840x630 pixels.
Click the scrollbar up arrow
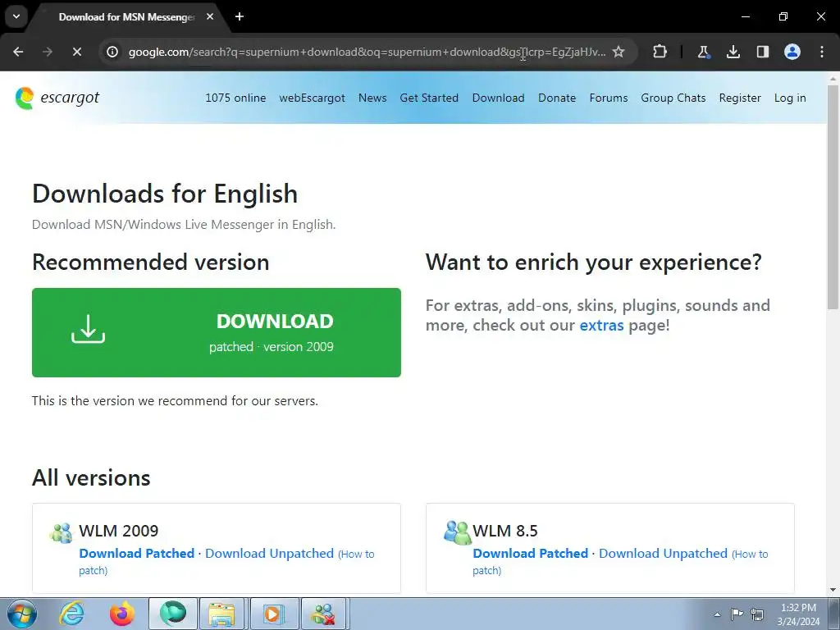coord(833,79)
